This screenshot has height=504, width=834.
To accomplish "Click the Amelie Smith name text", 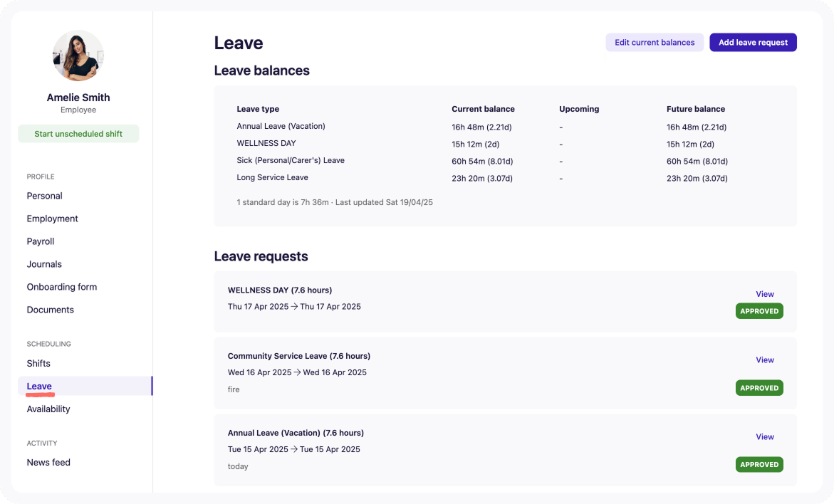I will pyautogui.click(x=78, y=98).
